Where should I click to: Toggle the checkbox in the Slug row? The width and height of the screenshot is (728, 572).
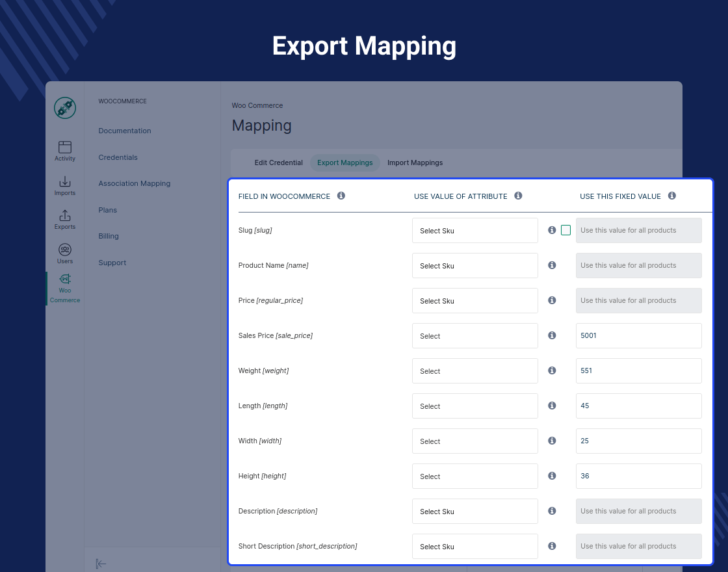[565, 230]
